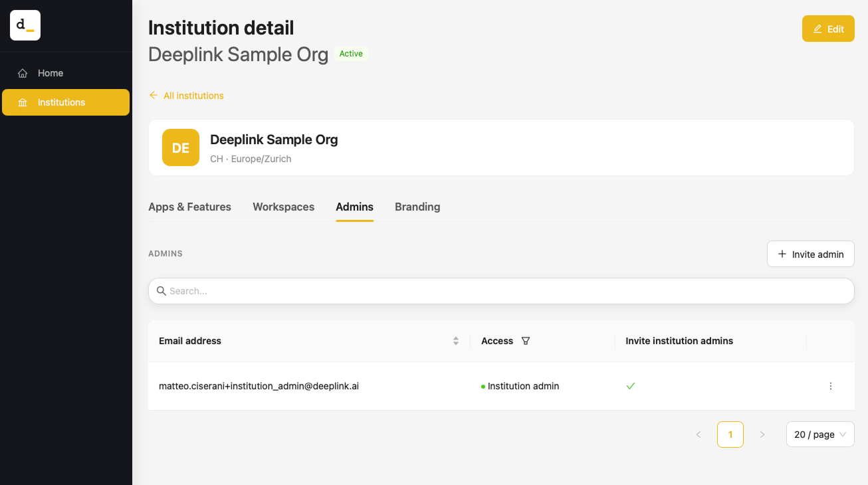Click the Access column filter icon

tap(526, 341)
